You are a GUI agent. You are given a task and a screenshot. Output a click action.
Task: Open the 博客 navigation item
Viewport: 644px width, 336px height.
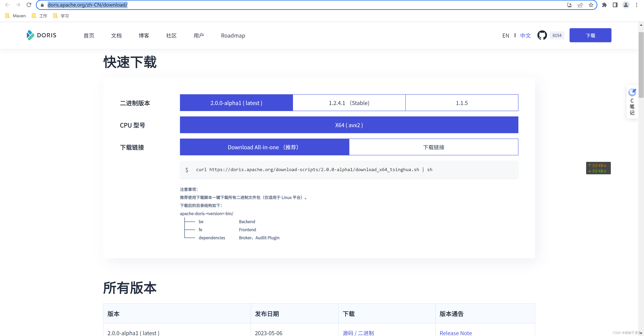144,36
